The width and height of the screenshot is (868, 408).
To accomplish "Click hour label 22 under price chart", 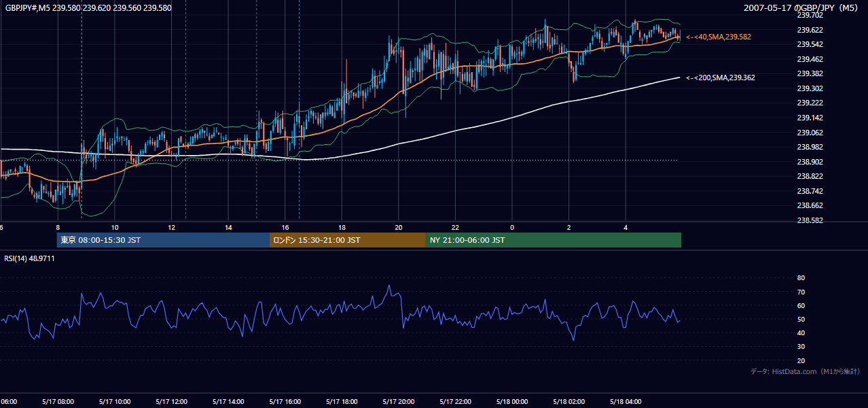I will (x=455, y=227).
